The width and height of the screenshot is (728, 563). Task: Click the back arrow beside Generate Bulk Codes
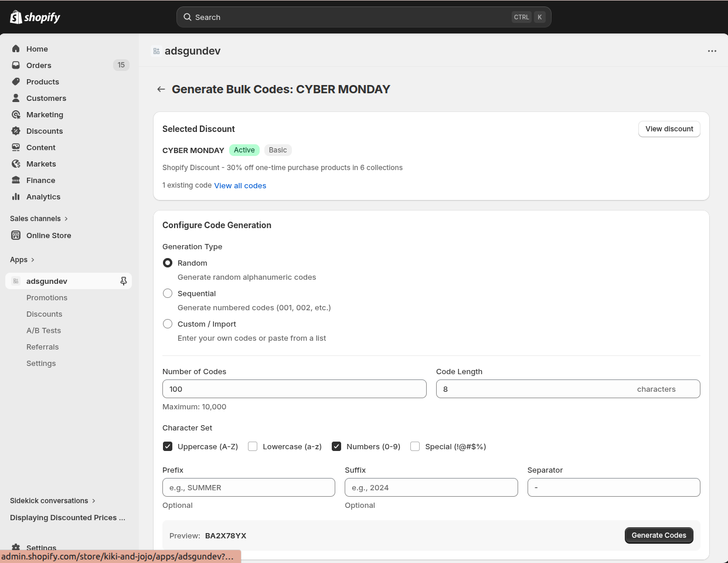(161, 89)
